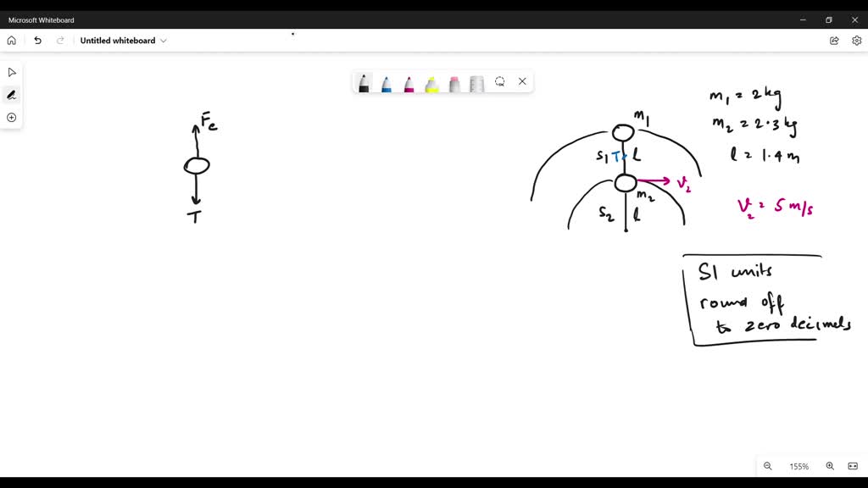The width and height of the screenshot is (868, 488).
Task: Toggle zoom to fit the canvas
Action: (x=854, y=466)
